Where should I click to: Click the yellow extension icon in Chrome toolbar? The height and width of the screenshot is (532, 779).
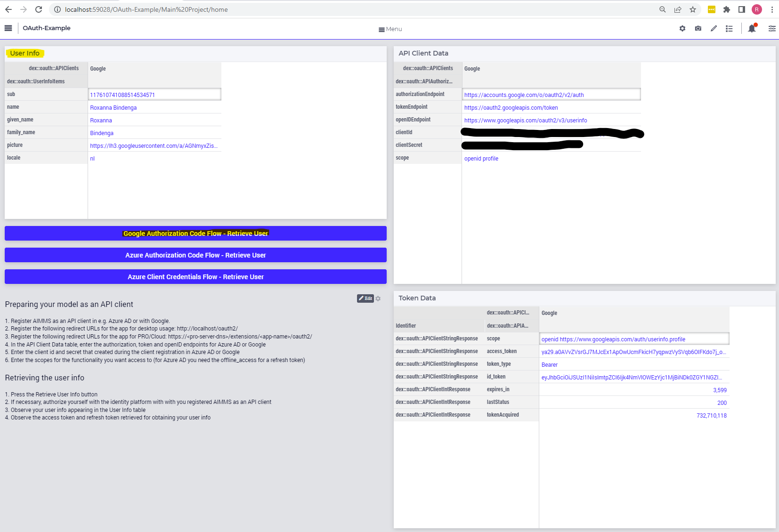coord(712,9)
